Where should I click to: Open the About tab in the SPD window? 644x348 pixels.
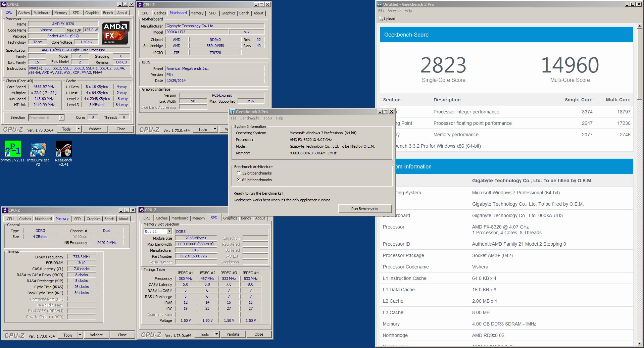[260, 218]
